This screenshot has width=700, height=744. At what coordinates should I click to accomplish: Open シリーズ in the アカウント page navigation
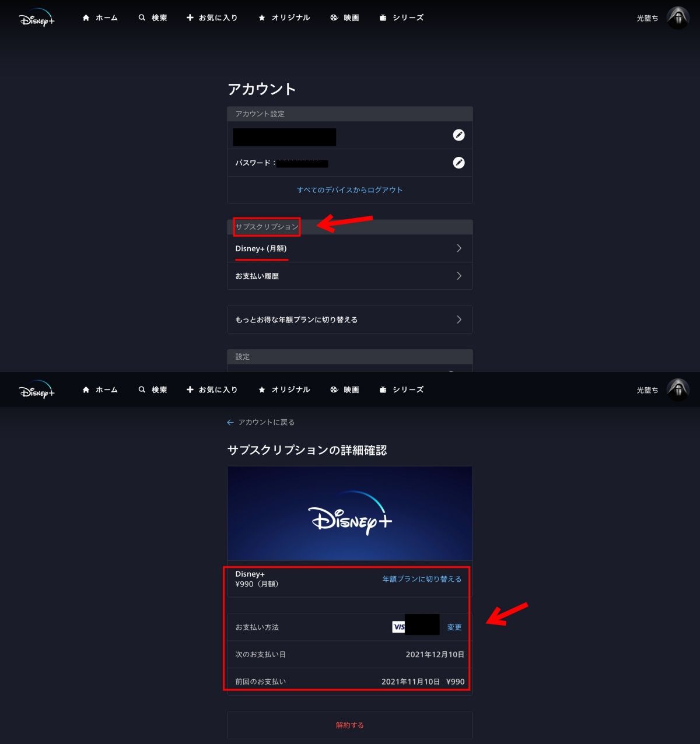point(401,18)
